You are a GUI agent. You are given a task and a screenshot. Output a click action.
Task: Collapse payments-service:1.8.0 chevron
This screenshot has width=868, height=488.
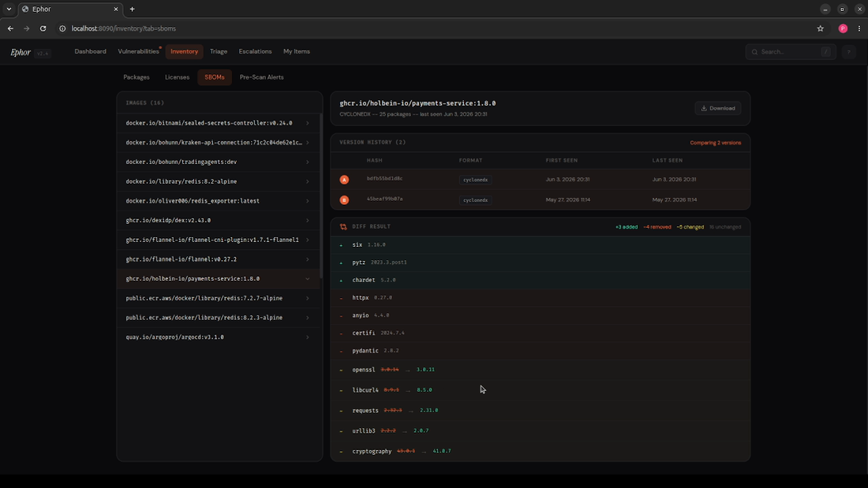pos(308,279)
